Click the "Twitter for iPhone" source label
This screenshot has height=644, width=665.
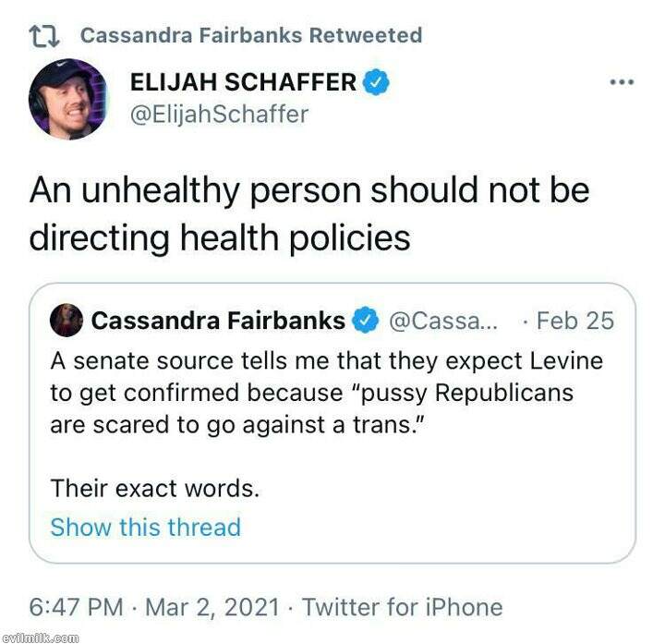click(403, 607)
